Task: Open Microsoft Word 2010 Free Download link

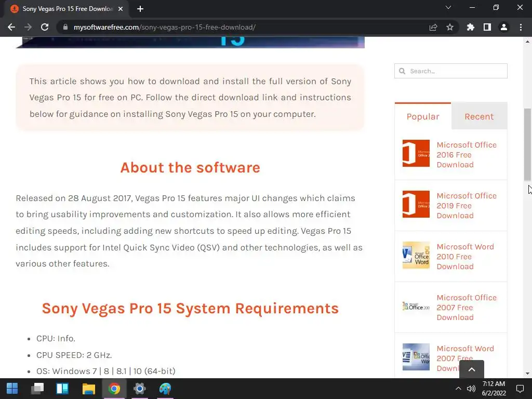Action: pos(465,257)
